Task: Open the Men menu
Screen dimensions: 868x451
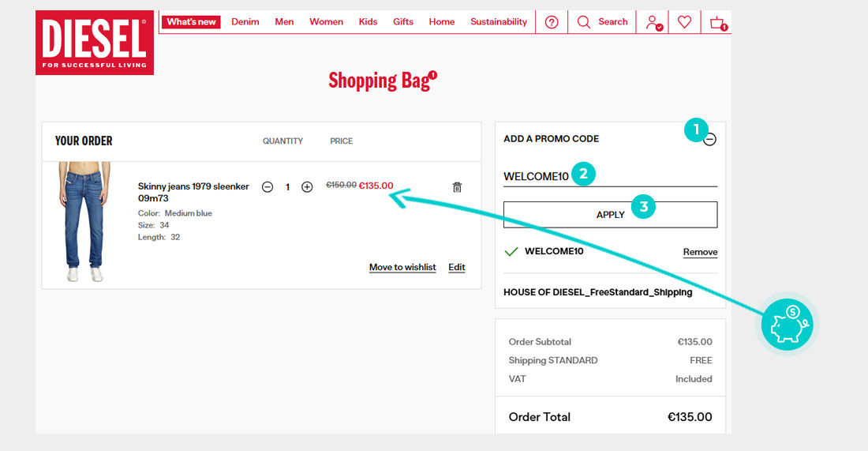Action: (284, 21)
